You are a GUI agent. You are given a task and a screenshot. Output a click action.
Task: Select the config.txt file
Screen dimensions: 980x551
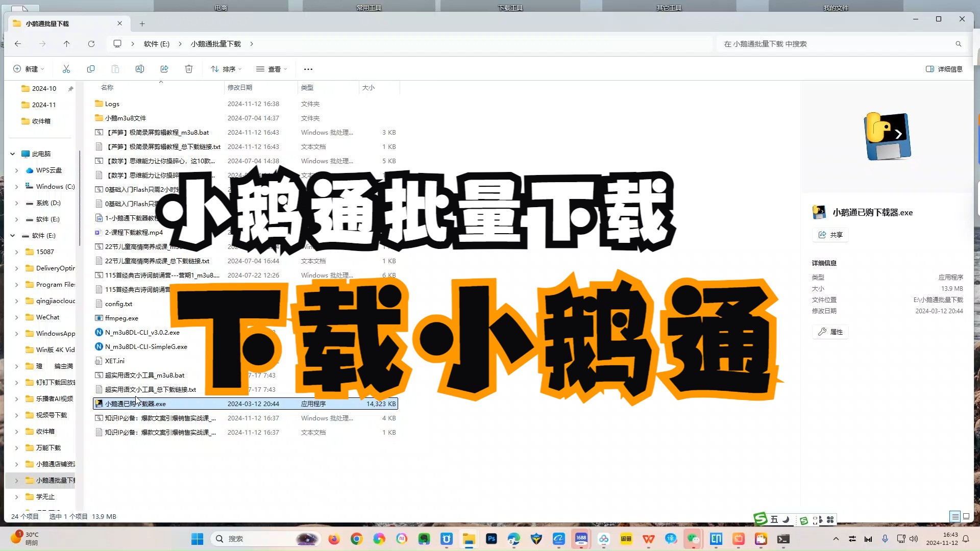click(118, 304)
